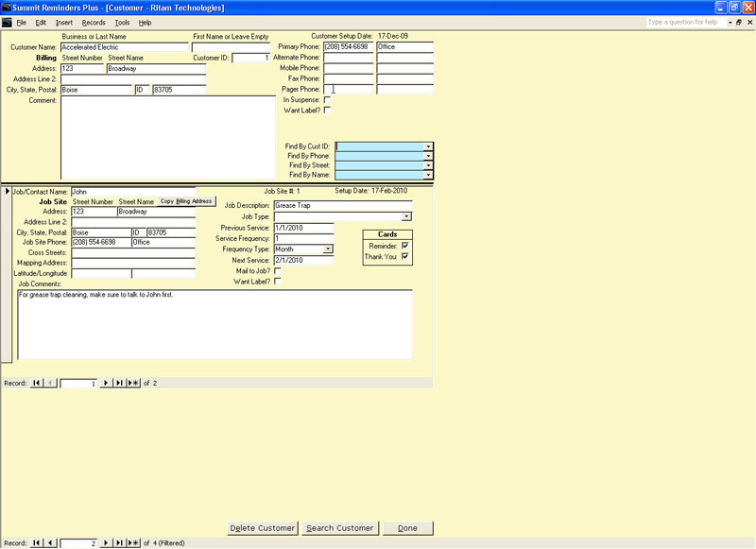The image size is (756, 549).
Task: Enable the Mail to Job checkbox
Action: [x=278, y=271]
